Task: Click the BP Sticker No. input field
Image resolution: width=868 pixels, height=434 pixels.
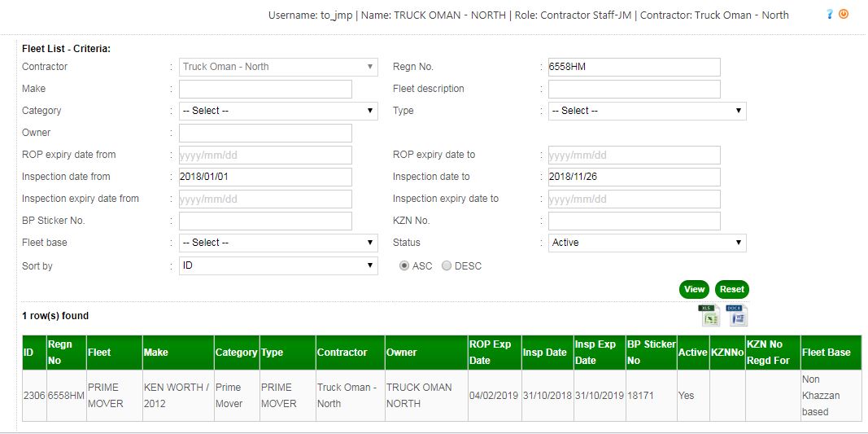Action: click(265, 221)
